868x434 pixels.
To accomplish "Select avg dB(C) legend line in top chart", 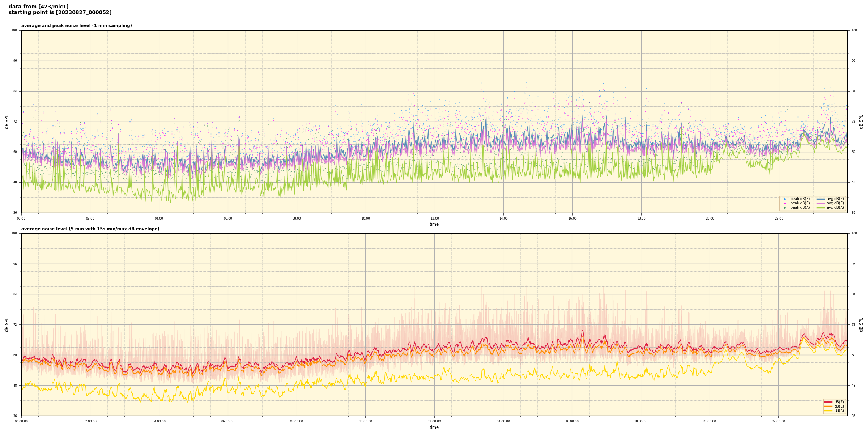I will coord(821,203).
